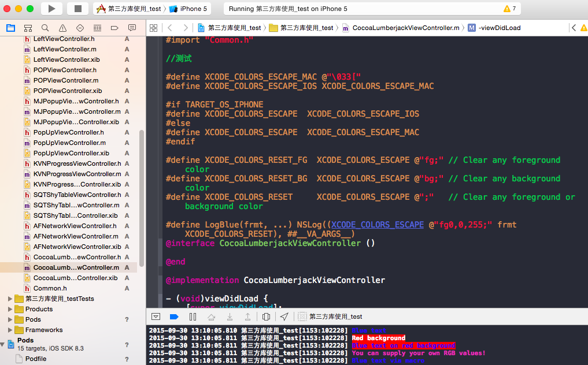Click 'Red background' console log line
This screenshot has width=588, height=365.
(378, 338)
